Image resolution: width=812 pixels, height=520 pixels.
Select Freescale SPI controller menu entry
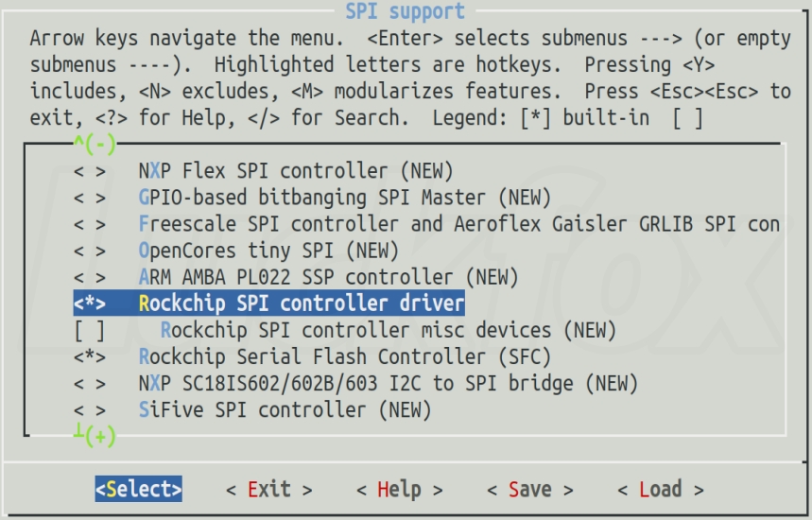[458, 224]
